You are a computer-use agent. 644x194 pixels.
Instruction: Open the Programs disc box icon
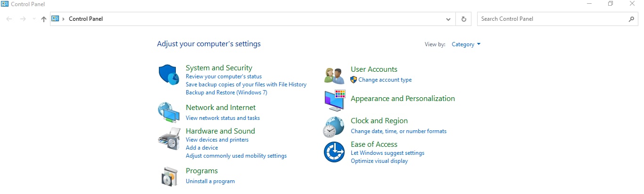click(x=169, y=177)
